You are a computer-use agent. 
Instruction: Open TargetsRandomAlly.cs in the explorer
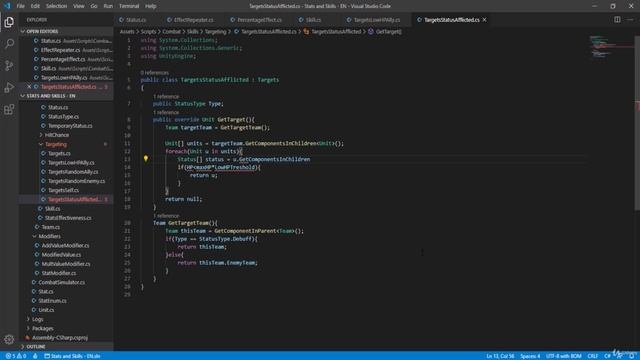click(x=73, y=171)
